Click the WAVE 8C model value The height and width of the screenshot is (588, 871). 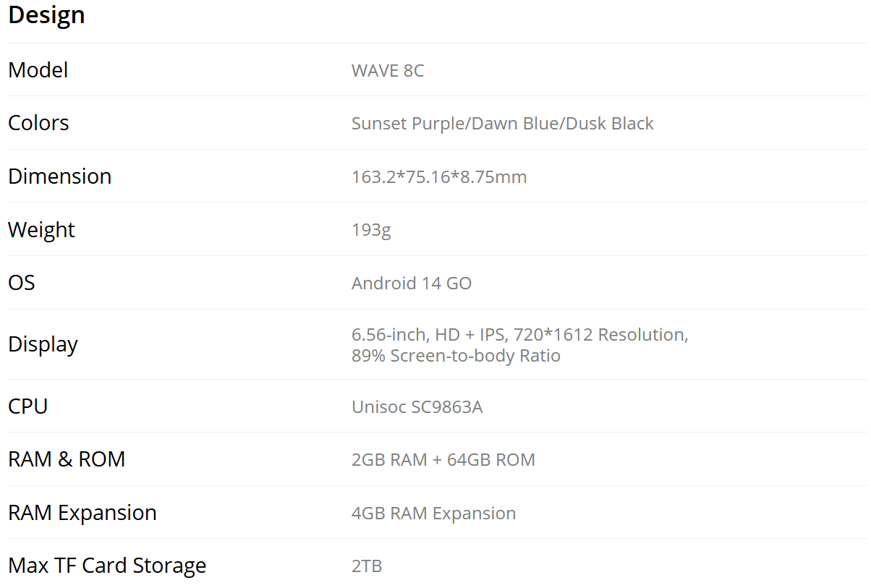click(x=388, y=71)
